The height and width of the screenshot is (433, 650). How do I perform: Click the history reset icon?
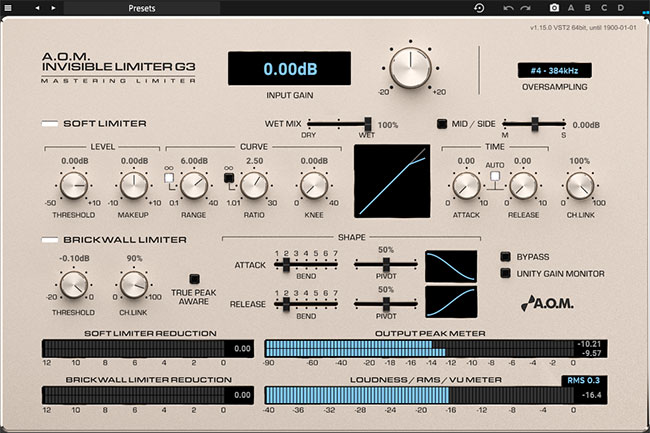(x=479, y=8)
